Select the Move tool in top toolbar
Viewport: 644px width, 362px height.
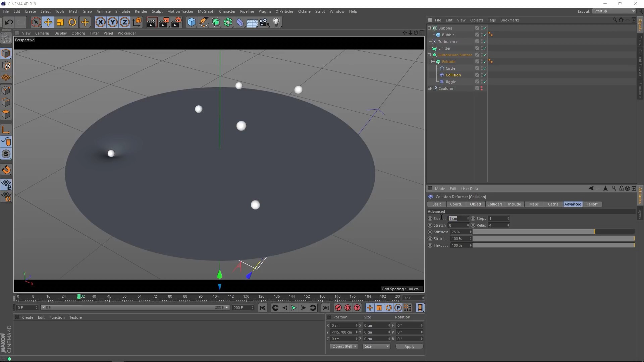point(48,22)
